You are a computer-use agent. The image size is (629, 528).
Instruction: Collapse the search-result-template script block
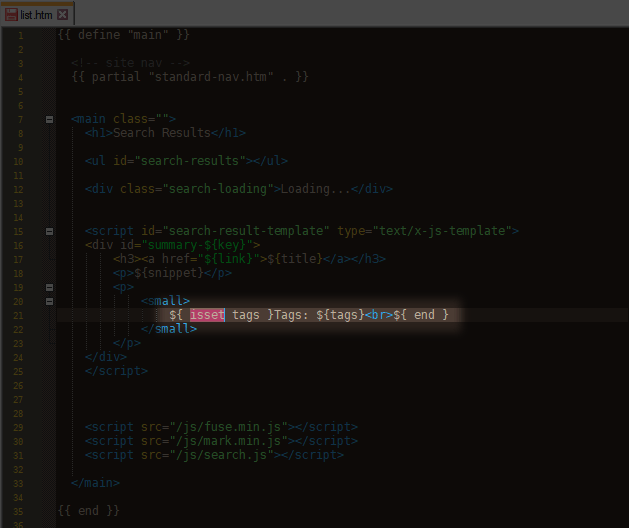(49, 231)
